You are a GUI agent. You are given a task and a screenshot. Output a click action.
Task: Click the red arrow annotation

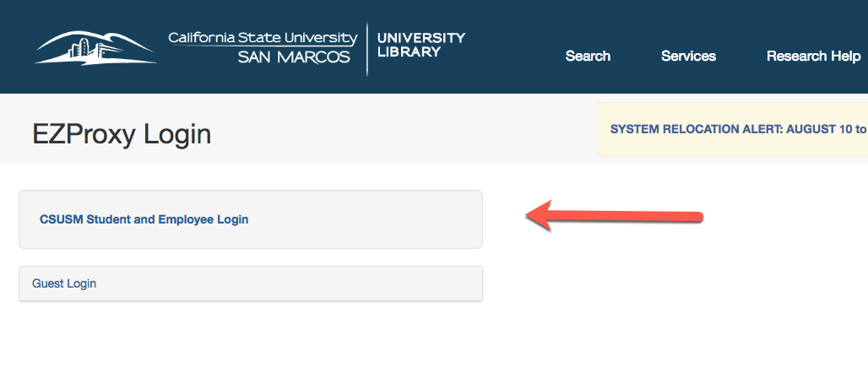614,216
